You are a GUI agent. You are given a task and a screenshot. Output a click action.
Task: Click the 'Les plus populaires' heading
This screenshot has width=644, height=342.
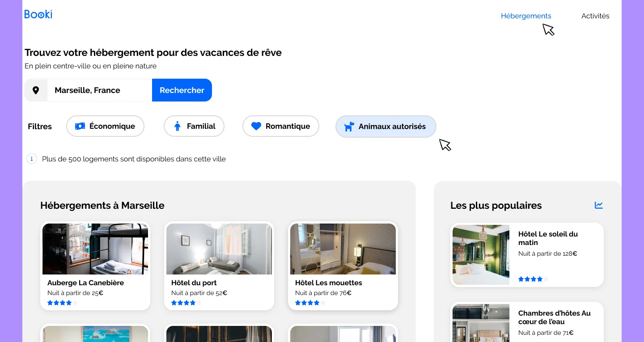coord(496,206)
